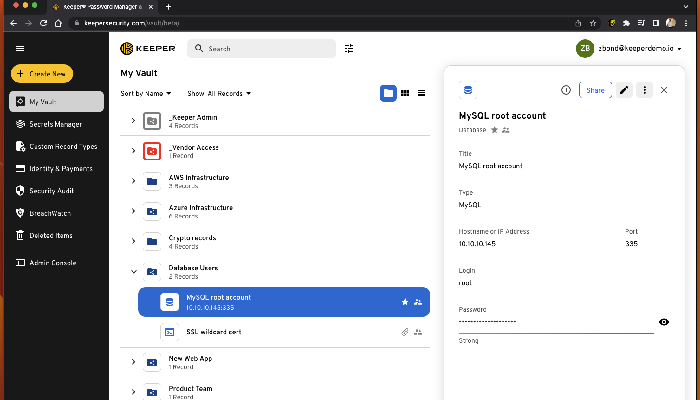Click the Keeper logo
Viewport: 700px width, 400px height.
pyautogui.click(x=148, y=48)
